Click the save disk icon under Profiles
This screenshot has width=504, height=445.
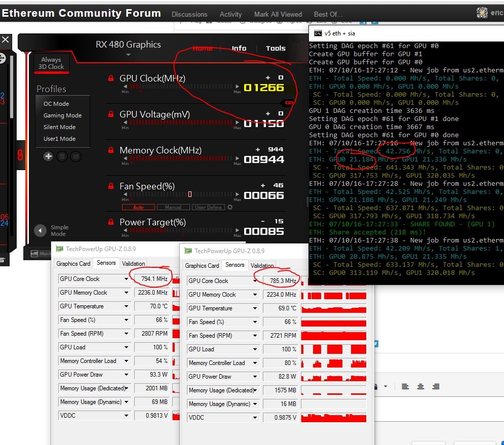tap(76, 156)
